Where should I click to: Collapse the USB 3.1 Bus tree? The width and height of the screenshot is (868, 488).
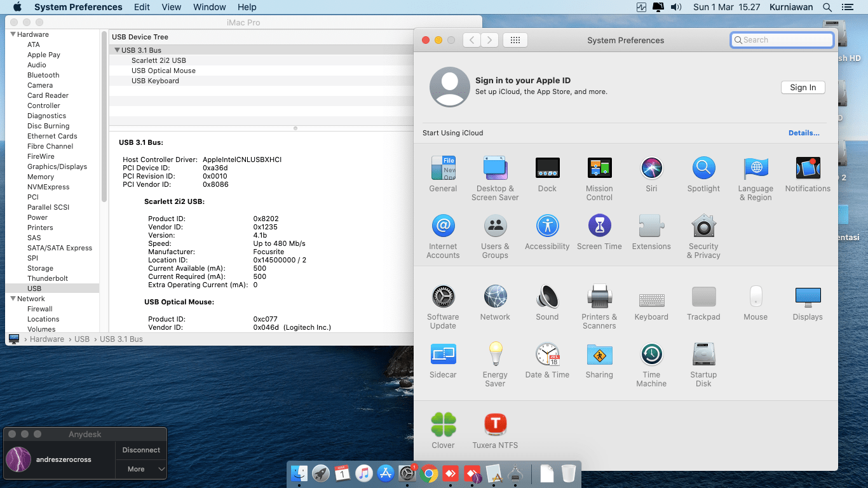click(117, 50)
